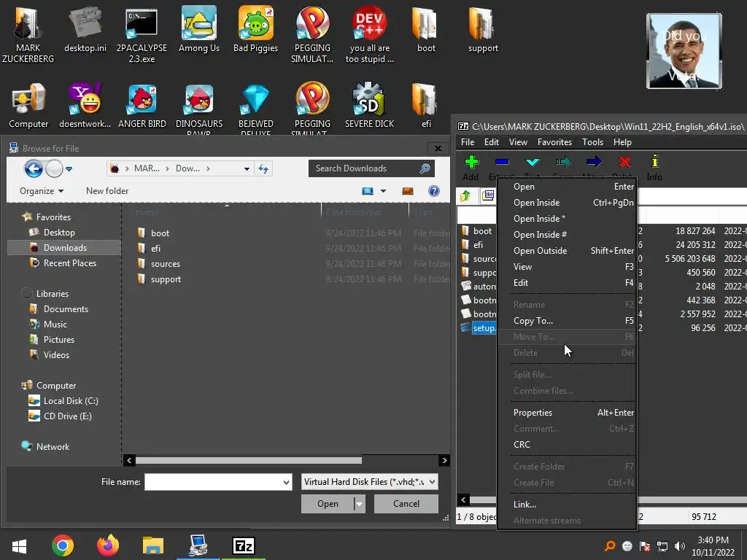Select Properties in the context menu
The width and height of the screenshot is (747, 560).
click(x=567, y=413)
